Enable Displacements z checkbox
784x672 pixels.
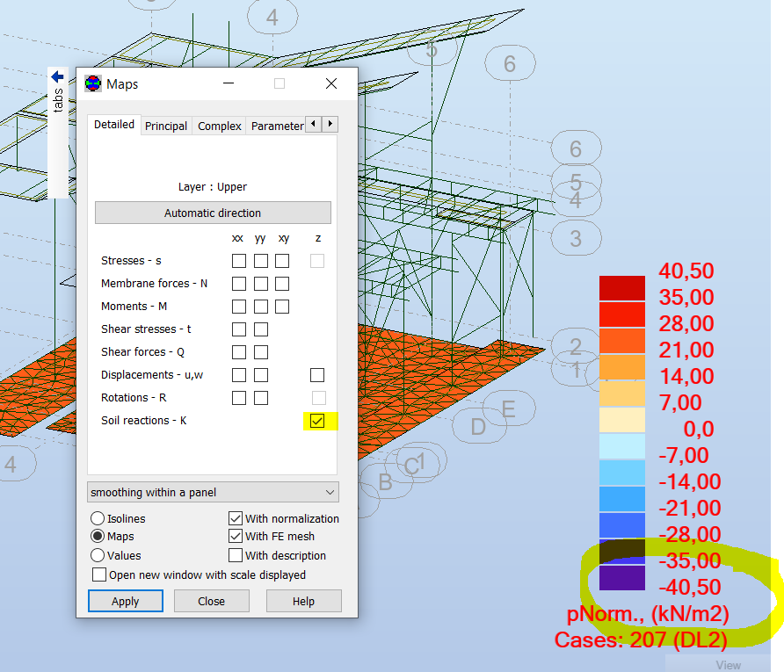[x=317, y=374]
